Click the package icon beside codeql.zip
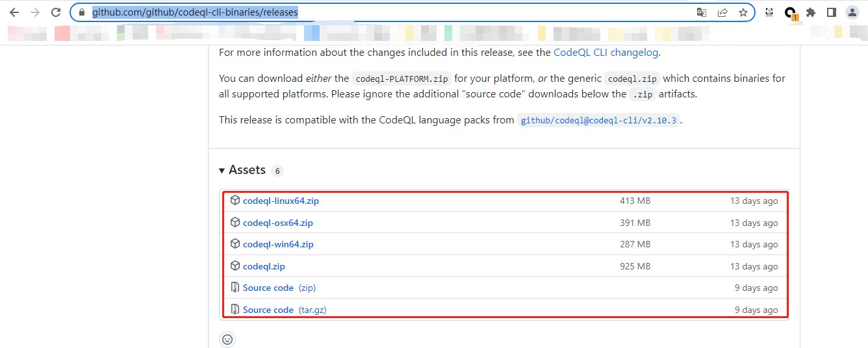 point(235,266)
